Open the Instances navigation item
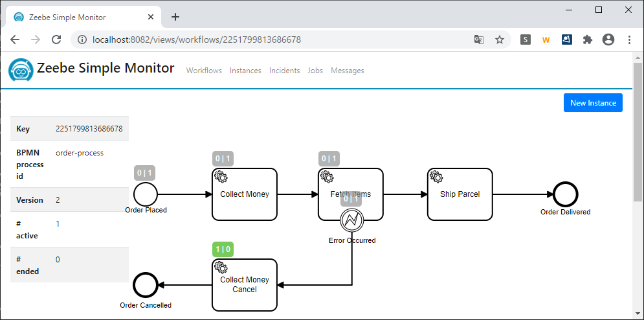644x320 pixels. point(245,71)
